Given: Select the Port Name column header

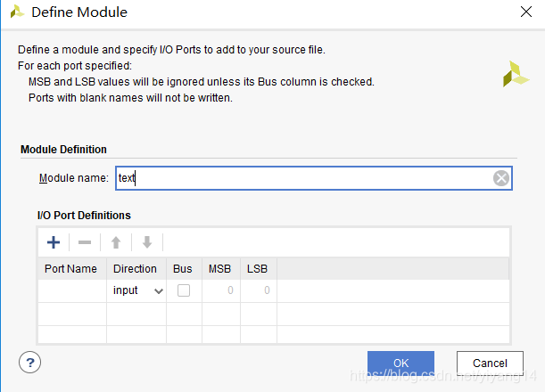Looking at the screenshot, I should coord(72,269).
